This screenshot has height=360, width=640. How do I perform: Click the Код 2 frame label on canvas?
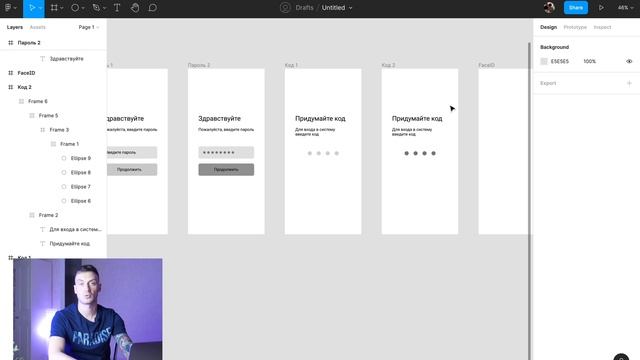click(x=388, y=65)
